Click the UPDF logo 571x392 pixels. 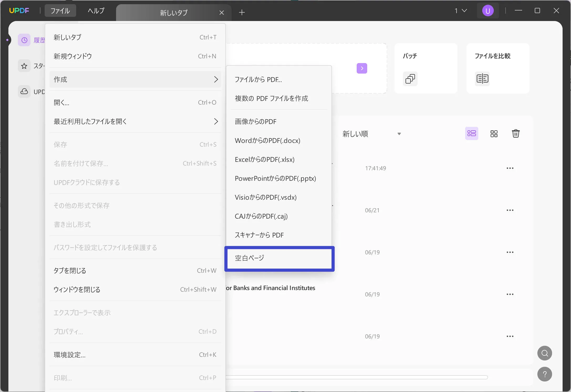[x=19, y=11]
